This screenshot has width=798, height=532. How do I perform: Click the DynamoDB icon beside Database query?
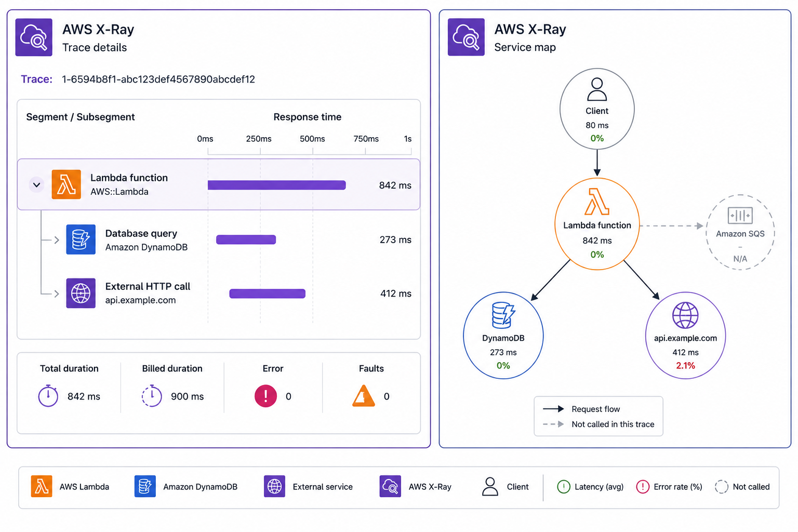(81, 240)
